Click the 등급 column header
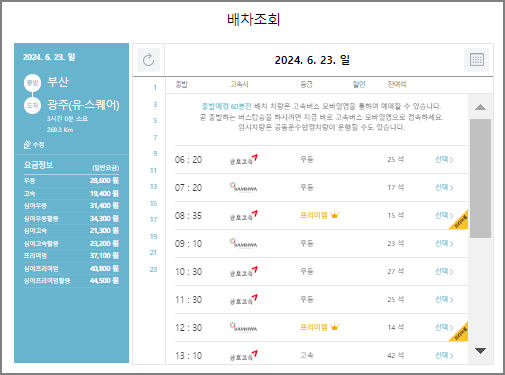The image size is (505, 375). point(306,84)
